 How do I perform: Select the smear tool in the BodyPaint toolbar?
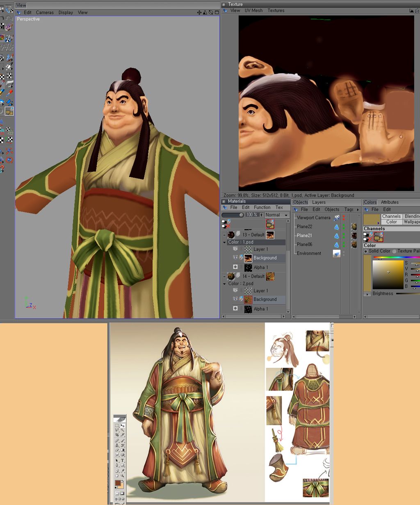pos(9,83)
